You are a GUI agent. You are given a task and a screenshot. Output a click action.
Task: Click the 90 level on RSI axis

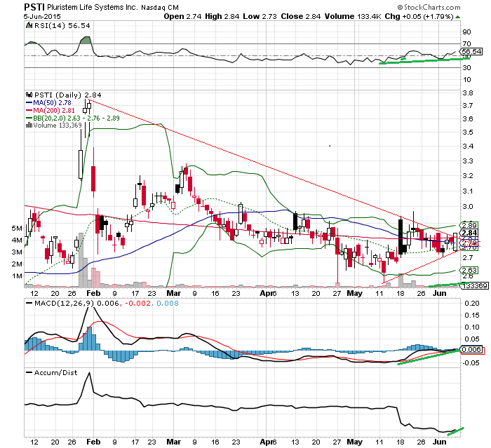click(467, 32)
